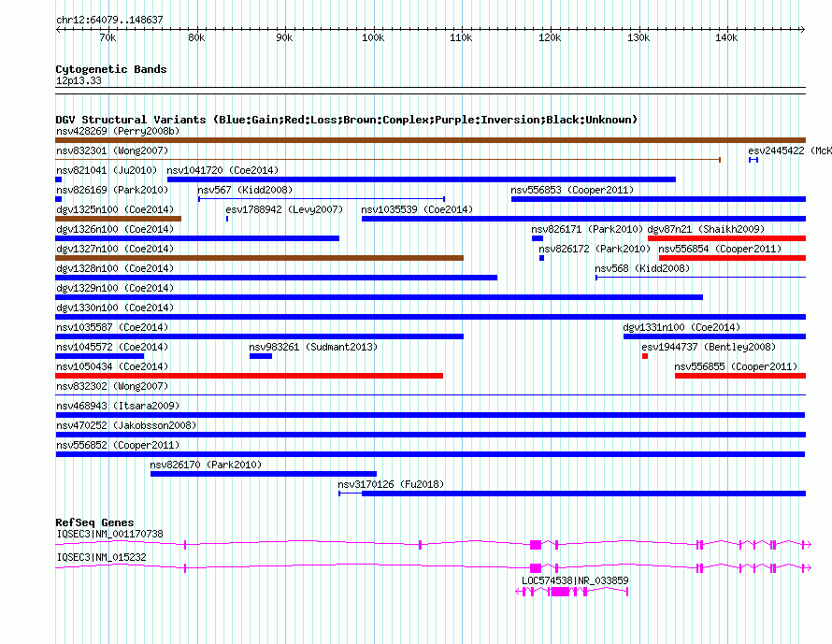Image resolution: width=832 pixels, height=644 pixels.
Task: Select the nsv556855 (Cooper2011) label
Action: click(x=736, y=366)
